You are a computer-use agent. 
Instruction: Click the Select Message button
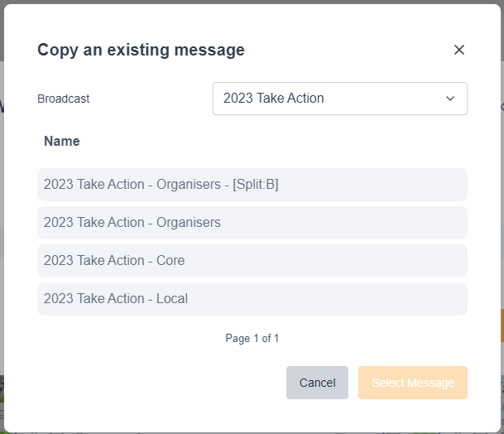pyautogui.click(x=412, y=383)
